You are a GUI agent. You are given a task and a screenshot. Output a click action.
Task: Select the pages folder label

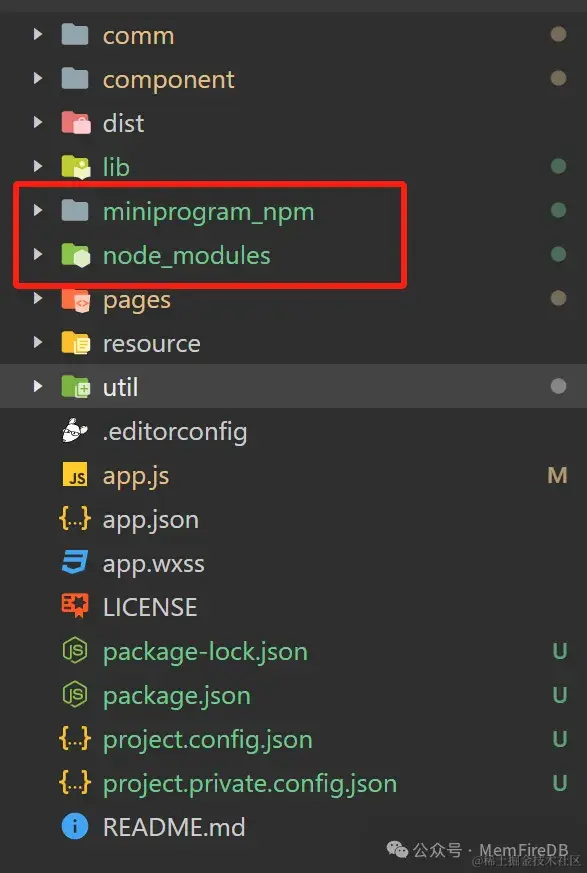[137, 301]
